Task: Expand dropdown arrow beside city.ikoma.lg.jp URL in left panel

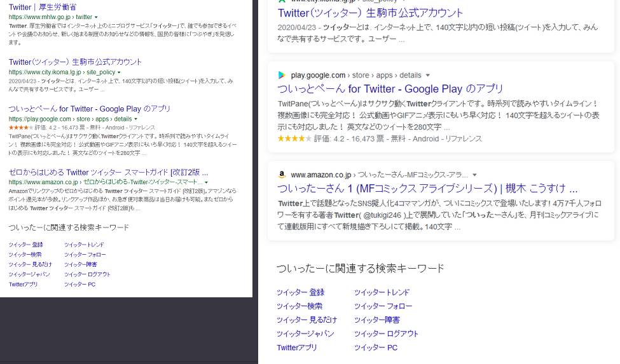Action: pyautogui.click(x=119, y=72)
